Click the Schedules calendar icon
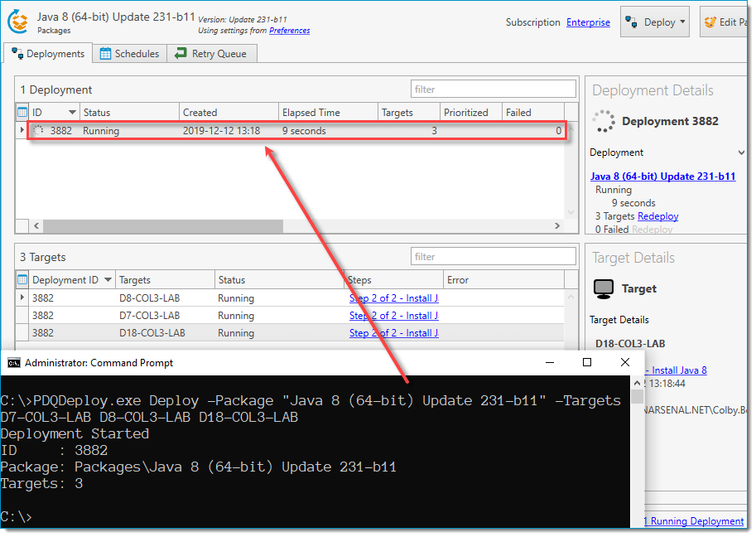Viewport: 756px width, 537px height. click(x=104, y=51)
